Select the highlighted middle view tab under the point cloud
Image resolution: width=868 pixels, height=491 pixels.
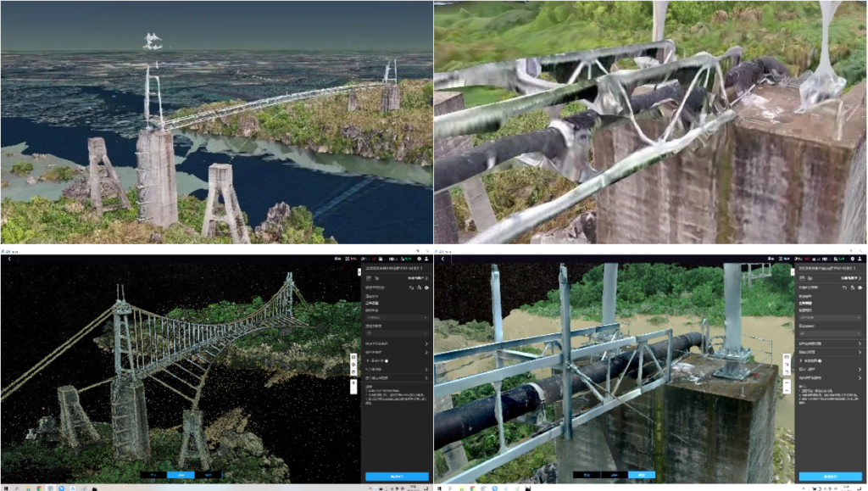[181, 475]
